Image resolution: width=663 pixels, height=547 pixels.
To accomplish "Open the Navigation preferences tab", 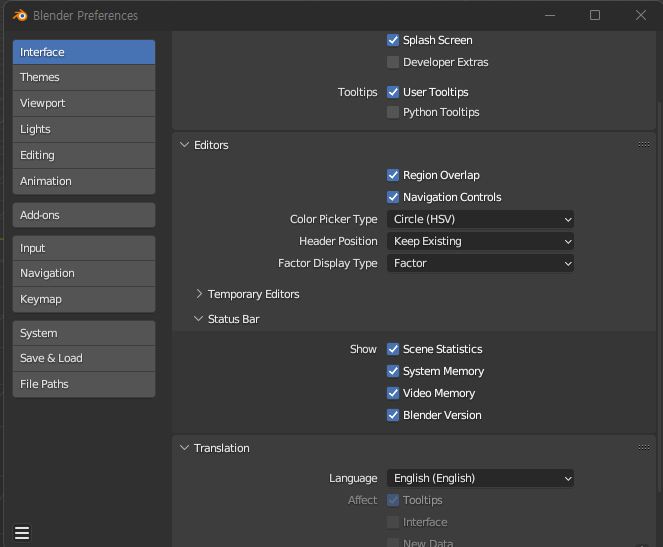I will tap(84, 274).
